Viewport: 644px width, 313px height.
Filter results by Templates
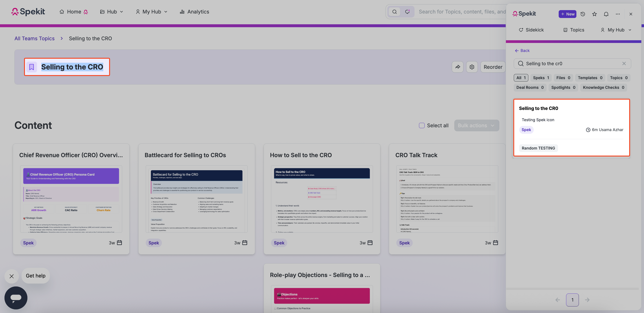point(590,78)
